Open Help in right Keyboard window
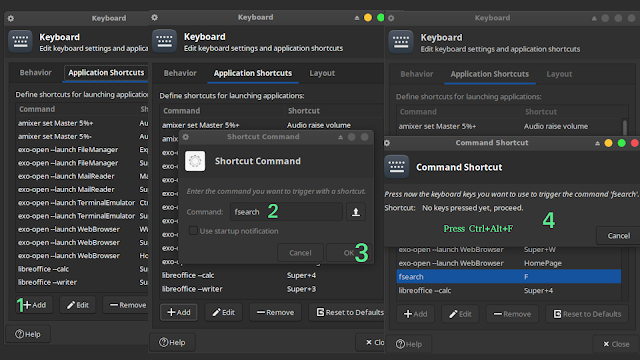The image size is (640, 360). 409,344
